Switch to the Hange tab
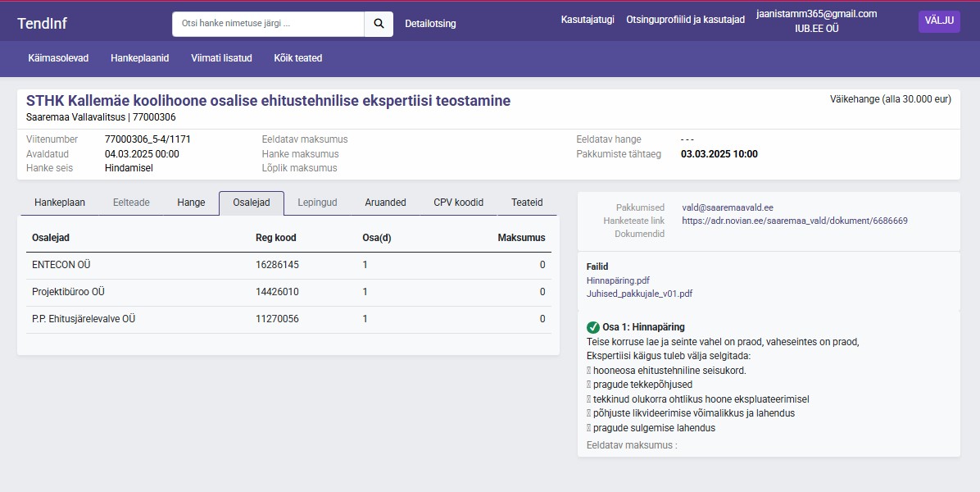This screenshot has width=980, height=492. pos(191,203)
